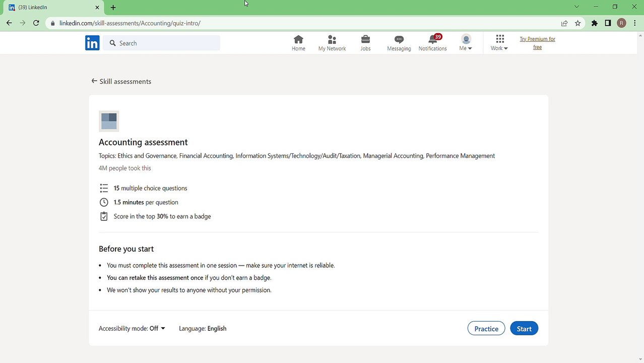Click the badge clipboard check icon
This screenshot has width=644, height=363.
coord(104,216)
